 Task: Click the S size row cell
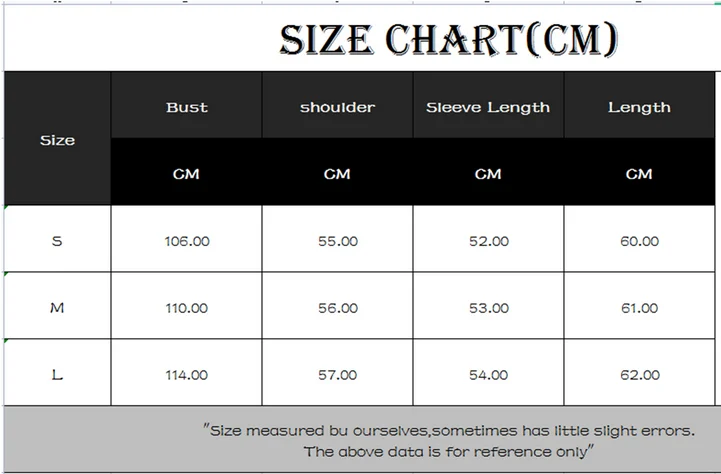pyautogui.click(x=57, y=239)
